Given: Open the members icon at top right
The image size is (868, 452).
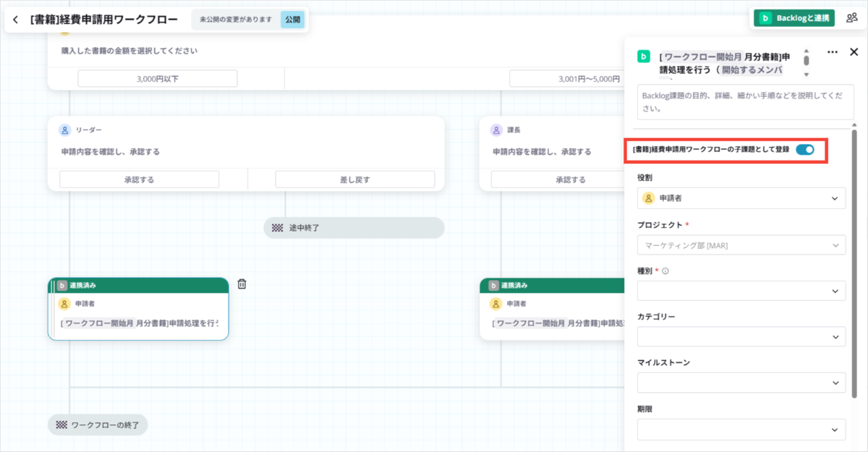Looking at the screenshot, I should point(851,18).
